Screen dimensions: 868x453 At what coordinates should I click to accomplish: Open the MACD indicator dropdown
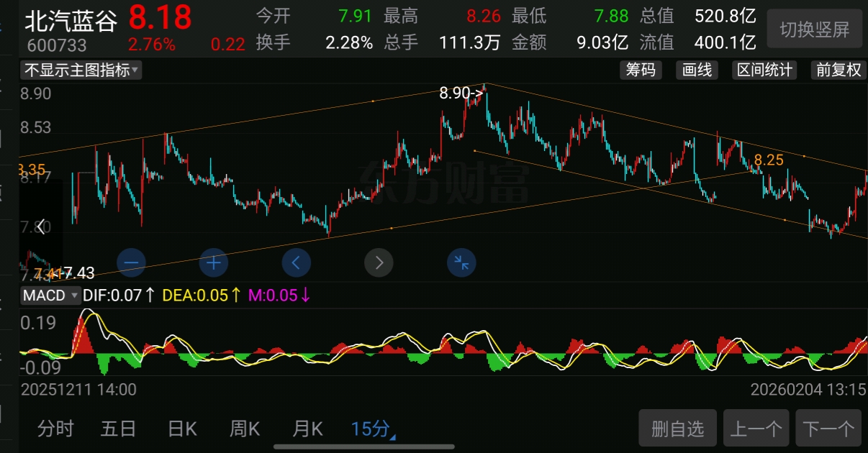(50, 295)
